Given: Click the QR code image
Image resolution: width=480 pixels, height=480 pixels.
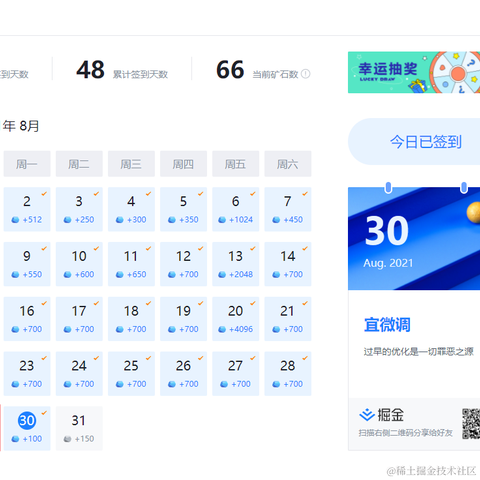Looking at the screenshot, I should pyautogui.click(x=471, y=424).
